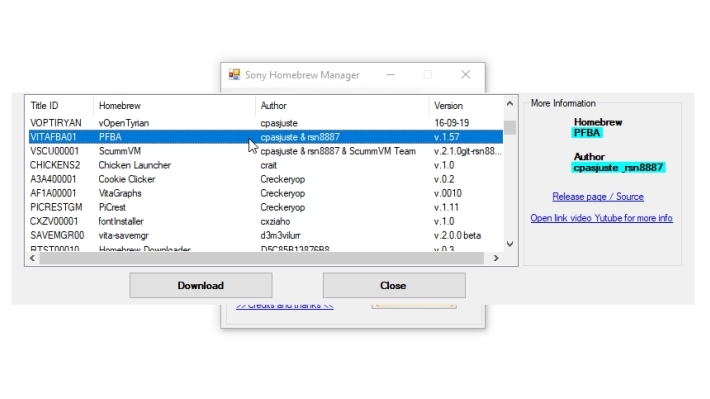Click the author cell crait
Viewport: 710px width, 399px height.
(269, 165)
